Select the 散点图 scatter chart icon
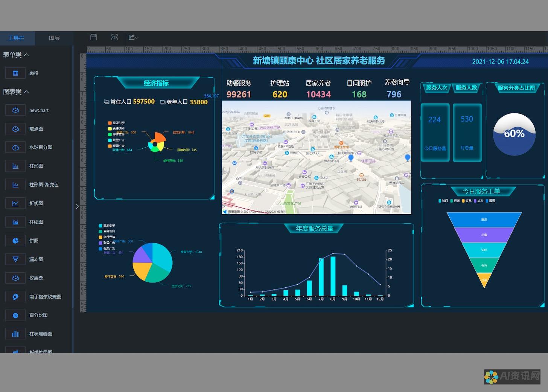The width and height of the screenshot is (548, 392). 15,129
